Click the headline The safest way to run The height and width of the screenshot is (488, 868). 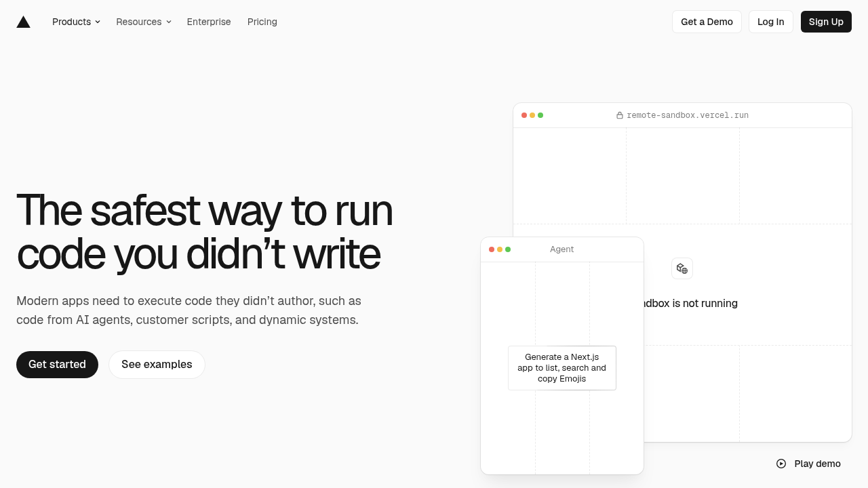[x=204, y=232]
